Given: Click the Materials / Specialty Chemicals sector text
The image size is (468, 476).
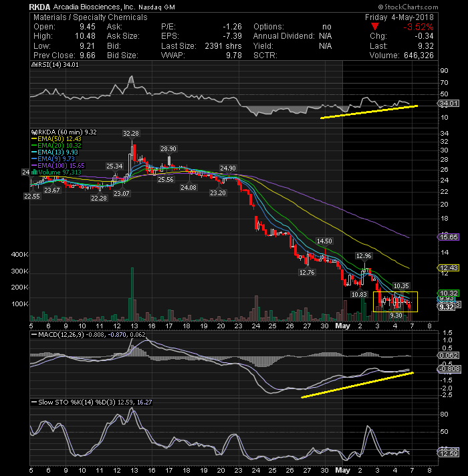Looking at the screenshot, I should point(90,17).
